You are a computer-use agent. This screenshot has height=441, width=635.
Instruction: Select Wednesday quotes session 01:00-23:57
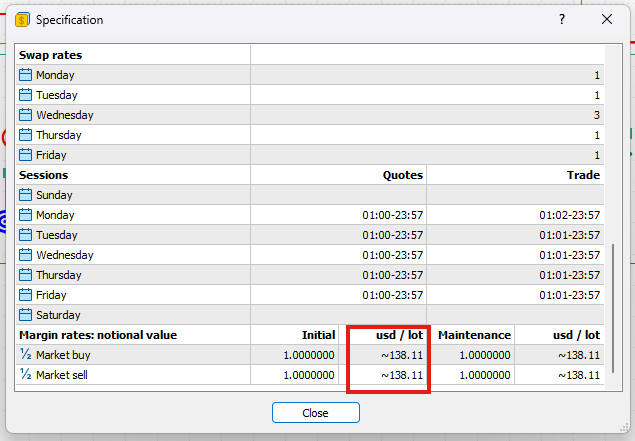click(392, 255)
